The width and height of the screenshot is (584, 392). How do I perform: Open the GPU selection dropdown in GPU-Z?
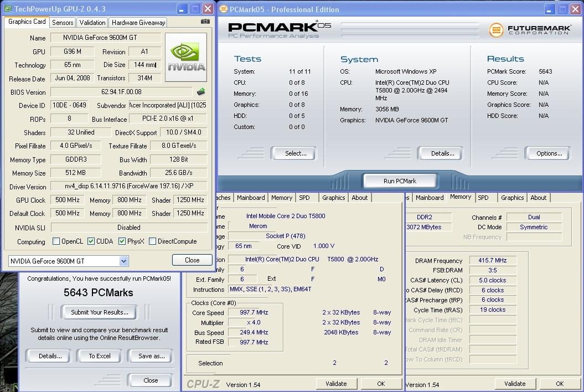(123, 261)
